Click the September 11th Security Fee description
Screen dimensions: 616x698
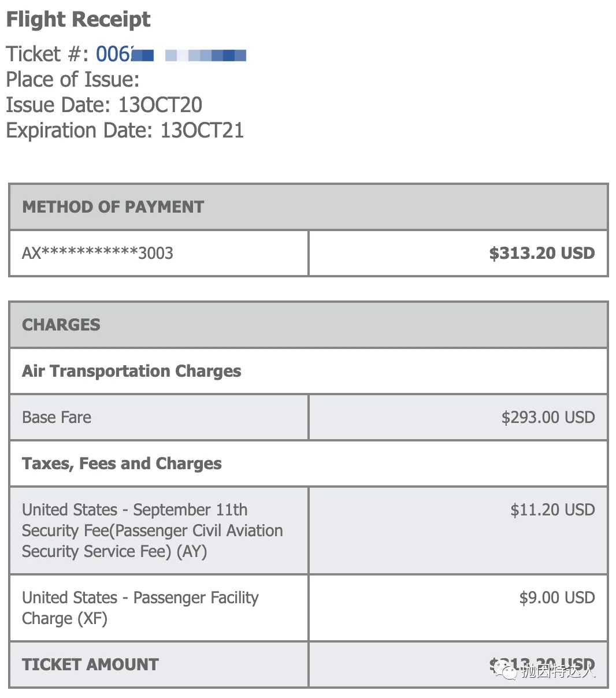pos(153,530)
